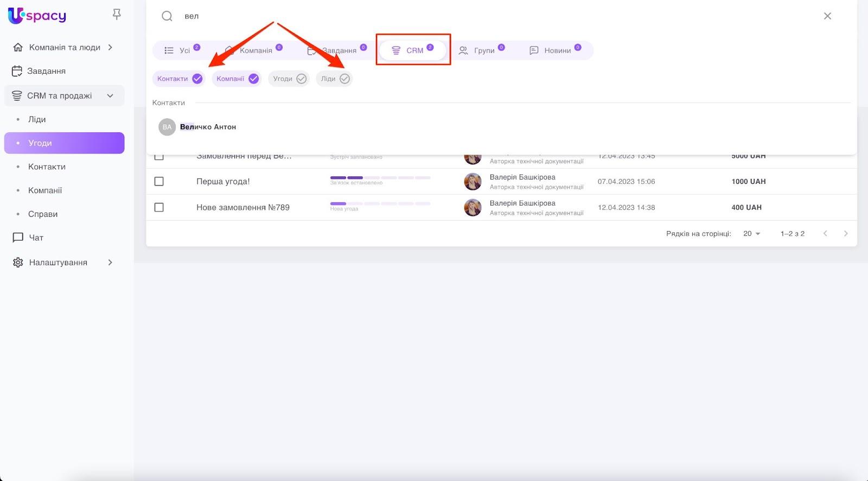Close the search panel with X
This screenshot has height=481, width=868.
[827, 16]
